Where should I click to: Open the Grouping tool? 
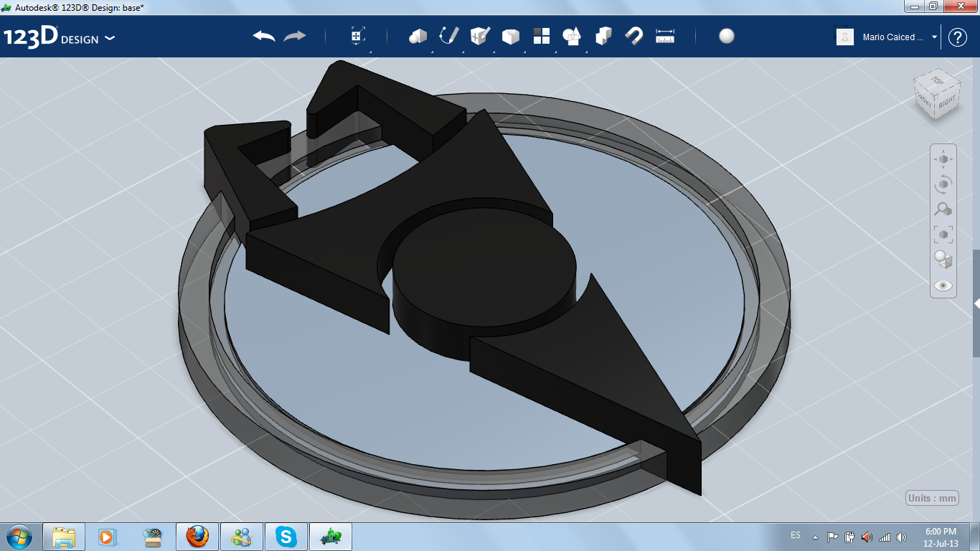click(x=573, y=36)
